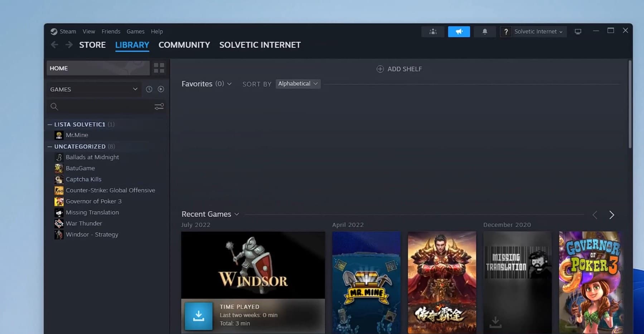Select the LIBRARY tab

pos(132,45)
